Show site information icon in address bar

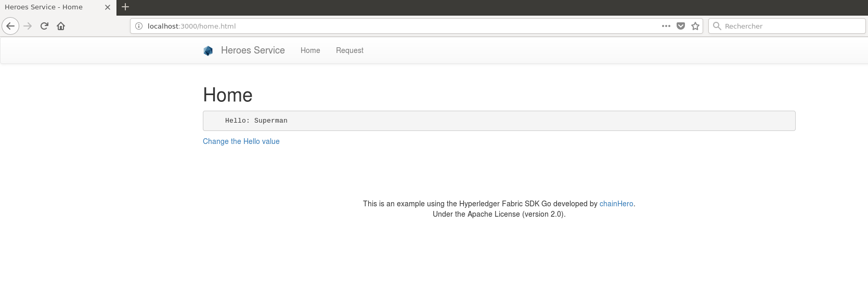(139, 26)
